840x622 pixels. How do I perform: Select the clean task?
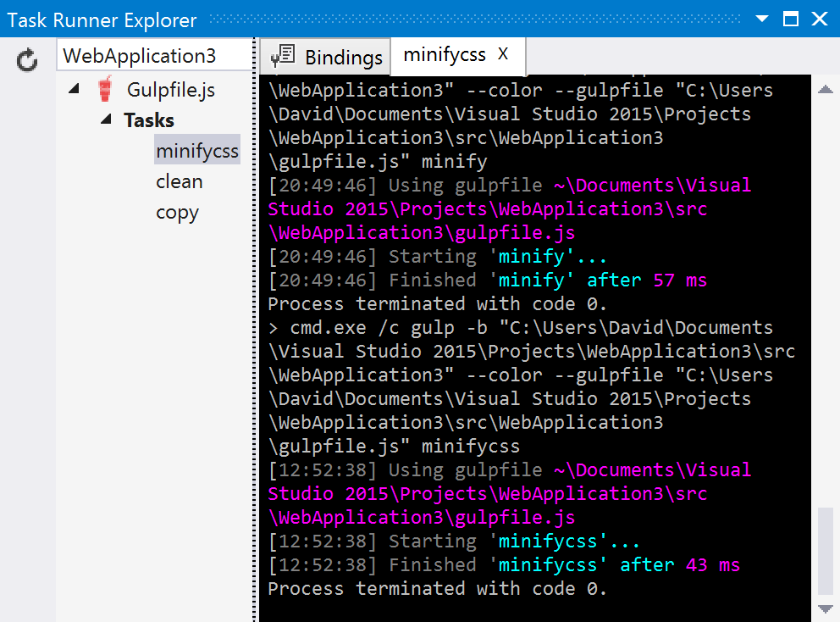[x=180, y=181]
